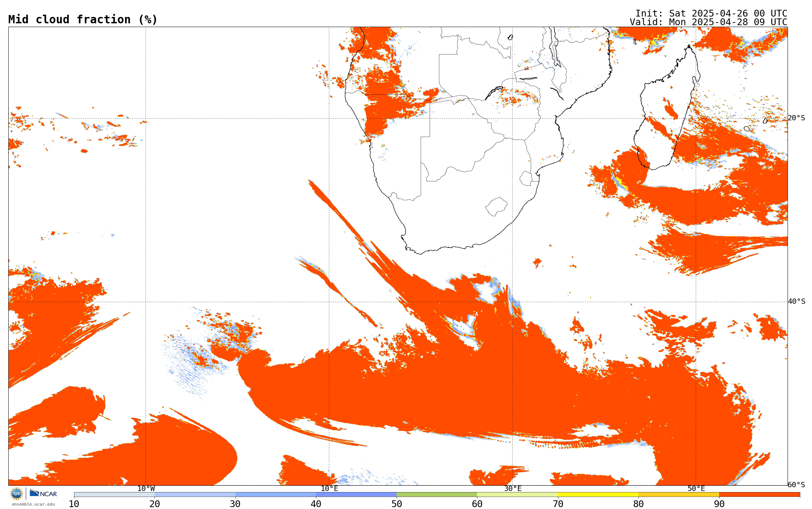
Task: Click the NCAR logo
Action: point(43,493)
